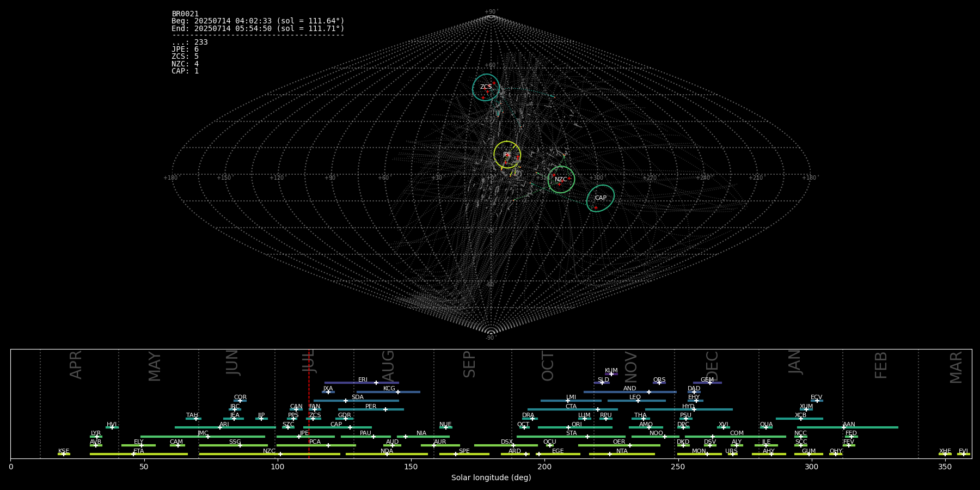This screenshot has width=980, height=490.
Task: Click the MON shower label in timeline
Action: coord(699,451)
